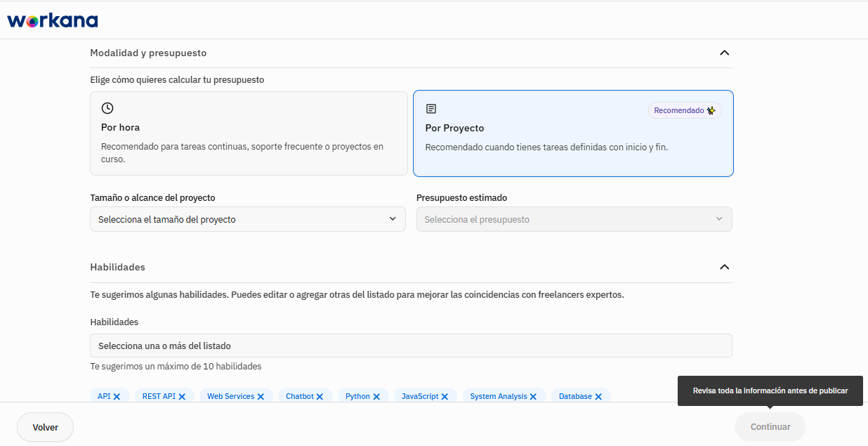This screenshot has height=446, width=868.
Task: Remove the Database skill tag
Action: coord(598,397)
